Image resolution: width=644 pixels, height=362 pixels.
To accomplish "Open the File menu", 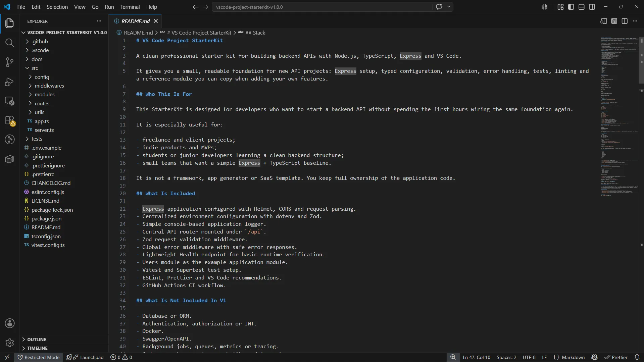I will (21, 7).
